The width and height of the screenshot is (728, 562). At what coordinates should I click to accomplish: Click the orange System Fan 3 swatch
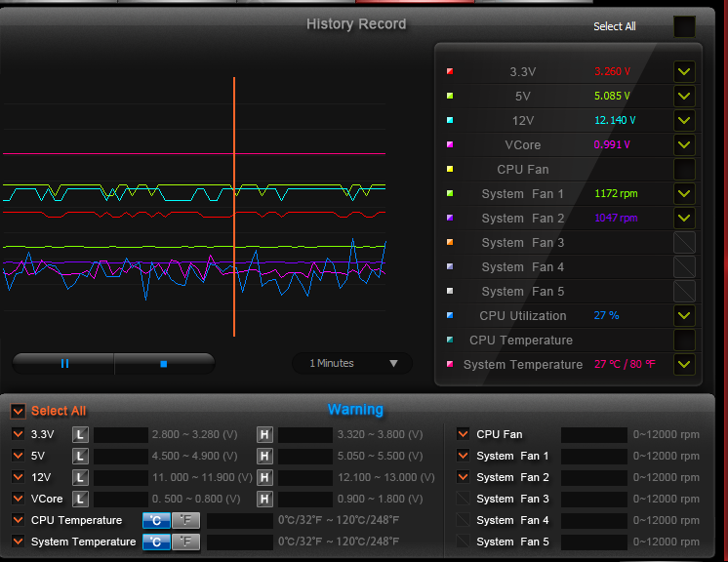[x=450, y=242]
